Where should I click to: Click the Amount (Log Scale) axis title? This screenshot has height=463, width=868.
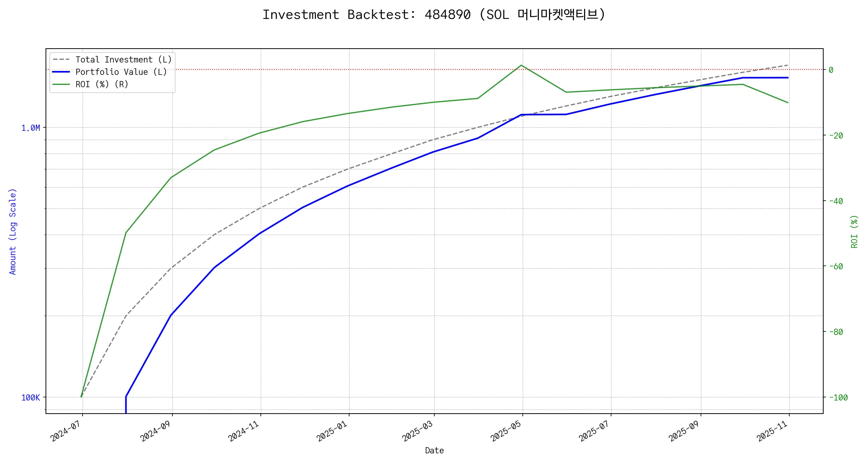(x=13, y=231)
